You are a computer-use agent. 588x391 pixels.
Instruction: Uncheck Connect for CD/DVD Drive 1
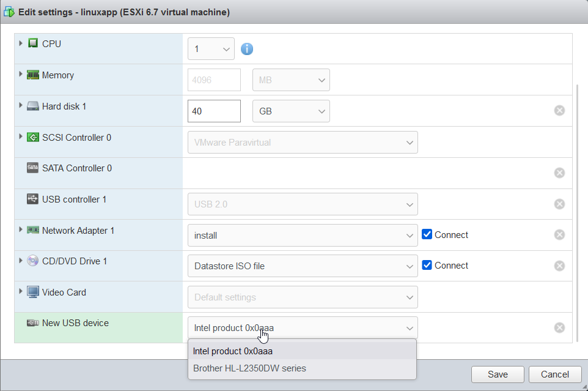tap(427, 265)
